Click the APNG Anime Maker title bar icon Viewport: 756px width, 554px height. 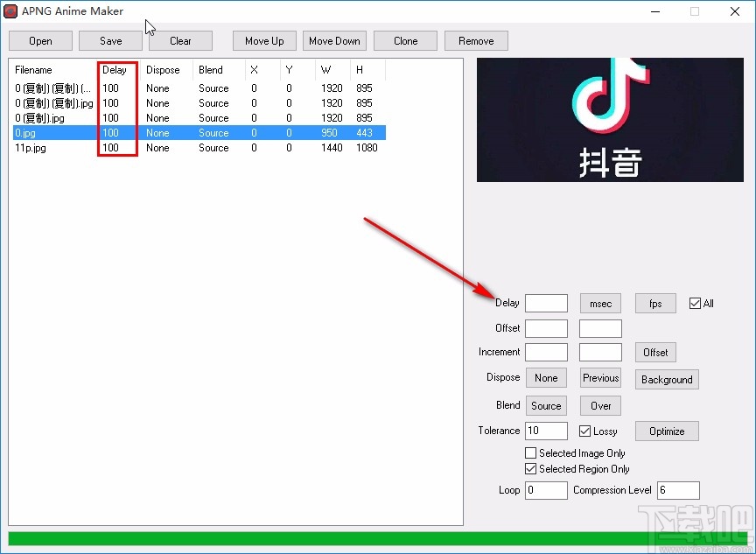pyautogui.click(x=10, y=11)
